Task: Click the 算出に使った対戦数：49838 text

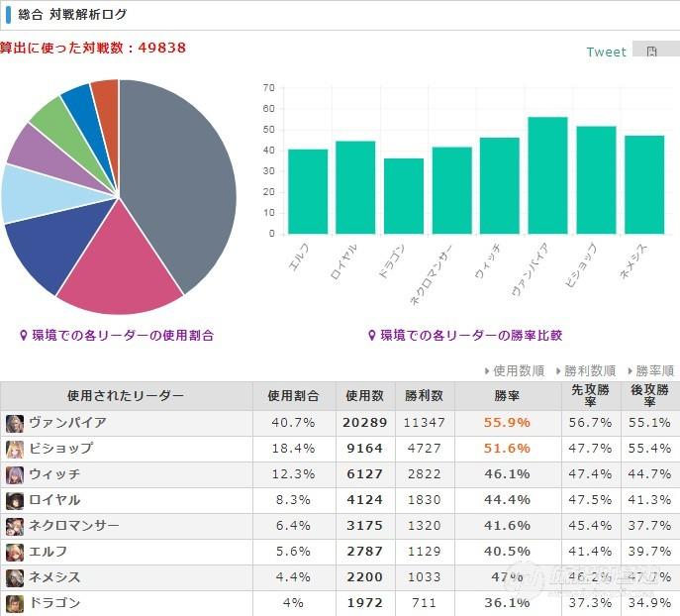Action: pos(93,48)
